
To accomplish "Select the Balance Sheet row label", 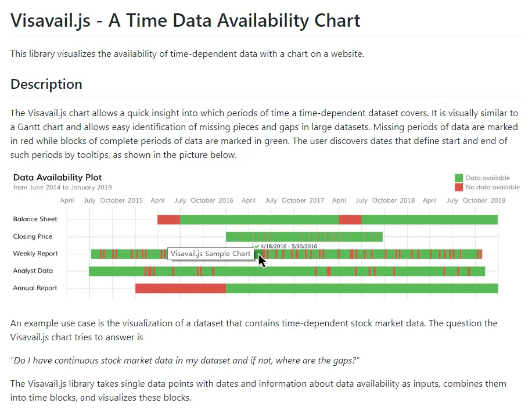I will point(35,219).
